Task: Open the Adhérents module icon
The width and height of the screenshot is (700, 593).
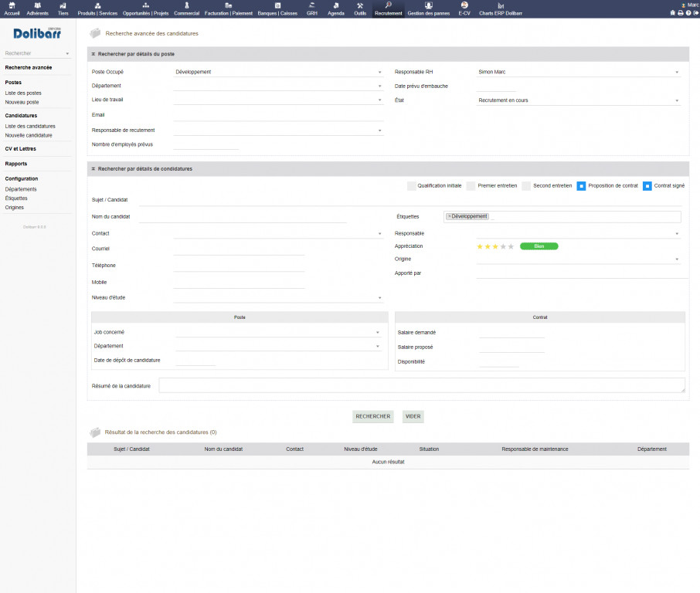Action: [x=37, y=6]
